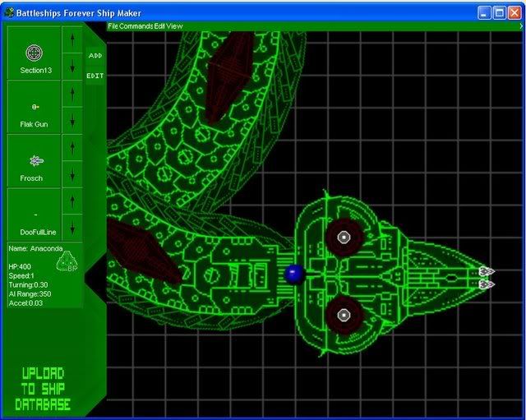Click the up arrow beside Flak Gun
The height and width of the screenshot is (420, 526).
click(72, 94)
